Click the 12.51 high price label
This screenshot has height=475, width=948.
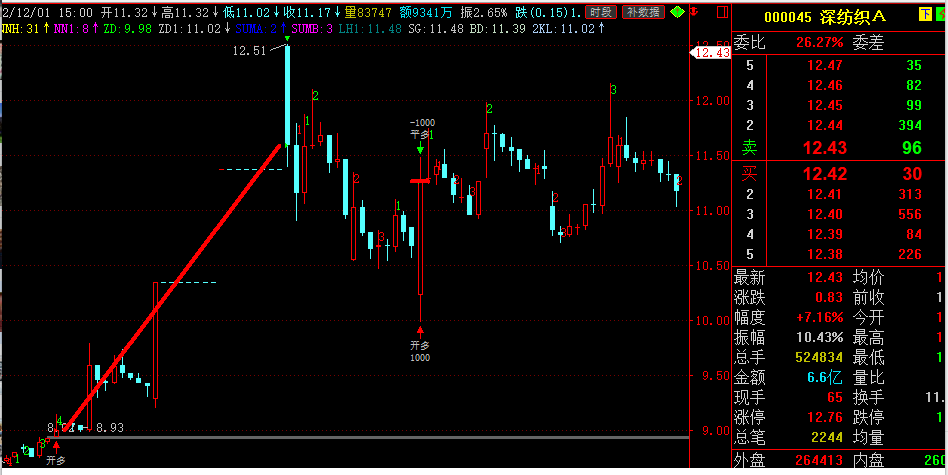[x=250, y=51]
